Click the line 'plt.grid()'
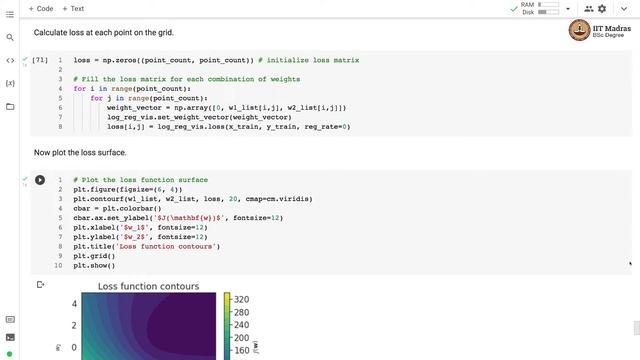 (x=94, y=256)
